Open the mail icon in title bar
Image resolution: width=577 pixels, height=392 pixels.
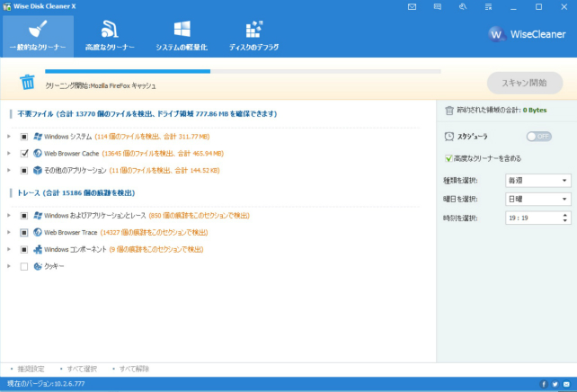point(412,7)
